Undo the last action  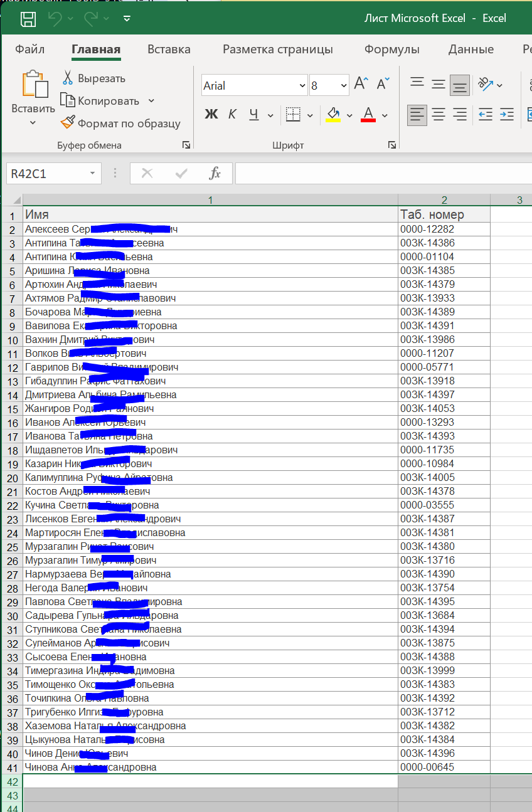click(55, 19)
